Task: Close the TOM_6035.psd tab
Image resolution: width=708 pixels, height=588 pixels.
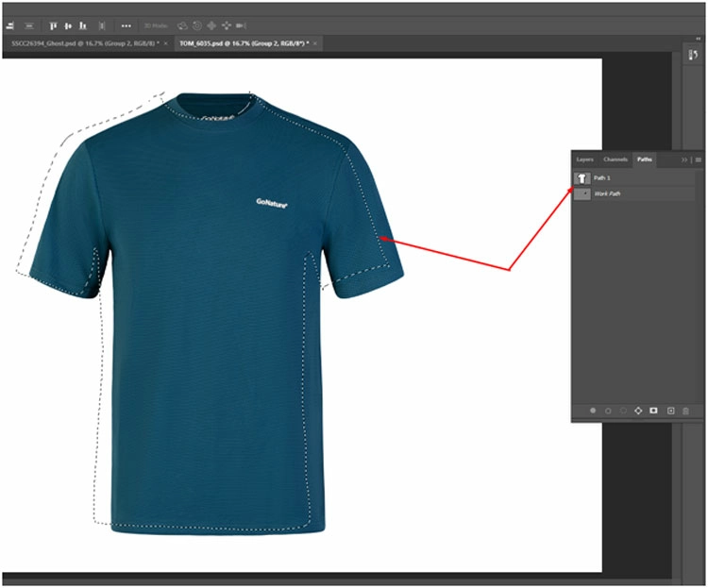Action: [314, 43]
